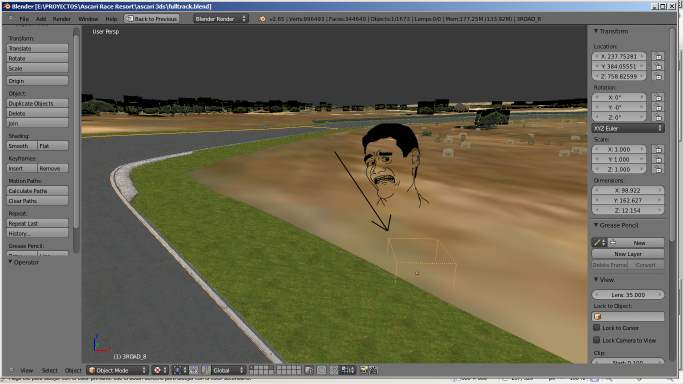Click the Repeat Last button
This screenshot has width=683, height=384.
pos(37,223)
